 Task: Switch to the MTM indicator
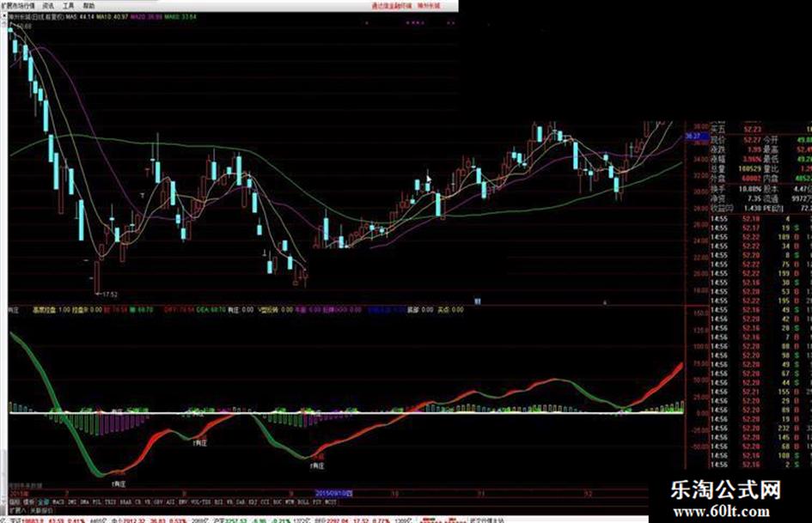coord(290,502)
